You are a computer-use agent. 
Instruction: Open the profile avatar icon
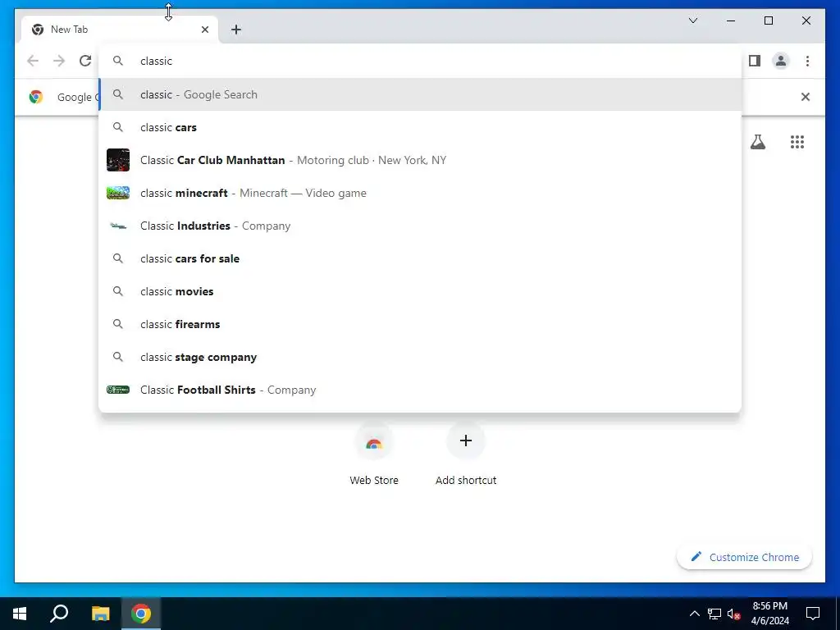click(x=781, y=61)
